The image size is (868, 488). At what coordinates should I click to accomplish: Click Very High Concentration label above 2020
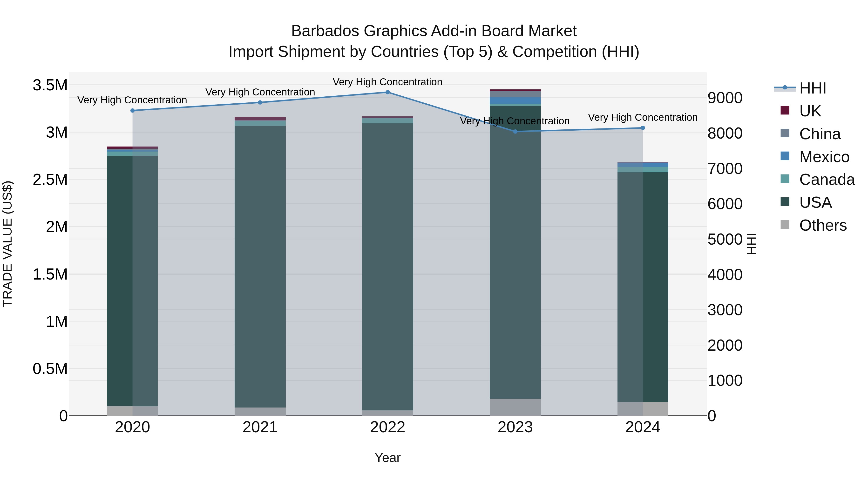132,100
